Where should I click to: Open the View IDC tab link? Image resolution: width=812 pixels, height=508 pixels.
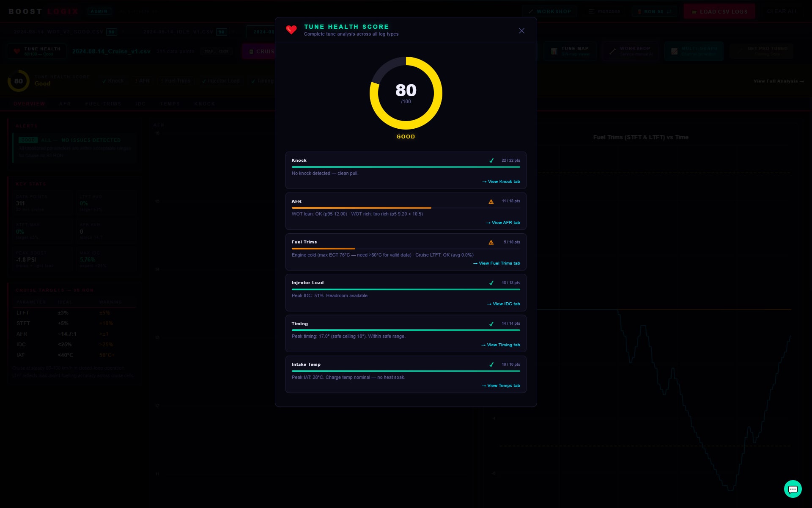504,304
